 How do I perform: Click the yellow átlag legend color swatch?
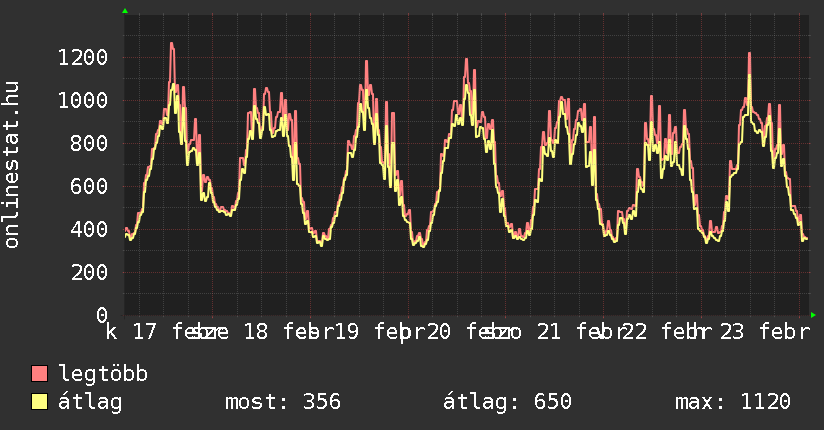pyautogui.click(x=40, y=402)
